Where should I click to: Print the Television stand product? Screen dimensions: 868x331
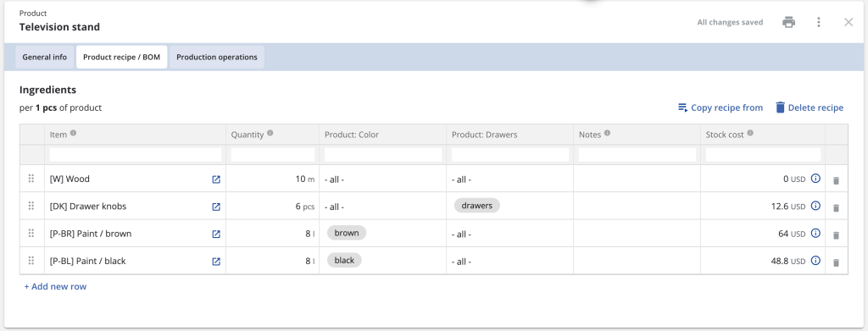coord(788,23)
